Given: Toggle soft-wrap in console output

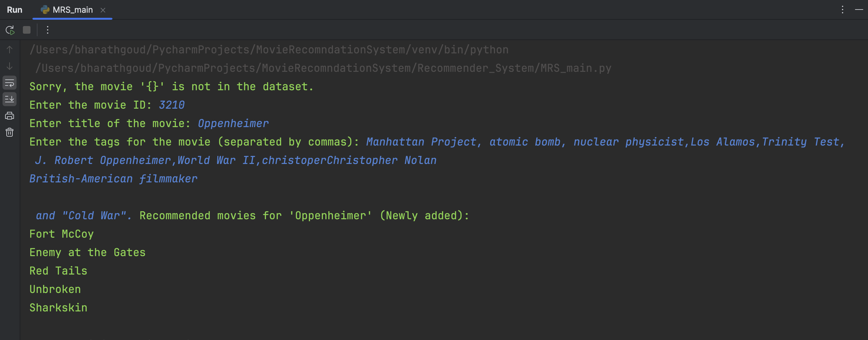Looking at the screenshot, I should (x=10, y=83).
